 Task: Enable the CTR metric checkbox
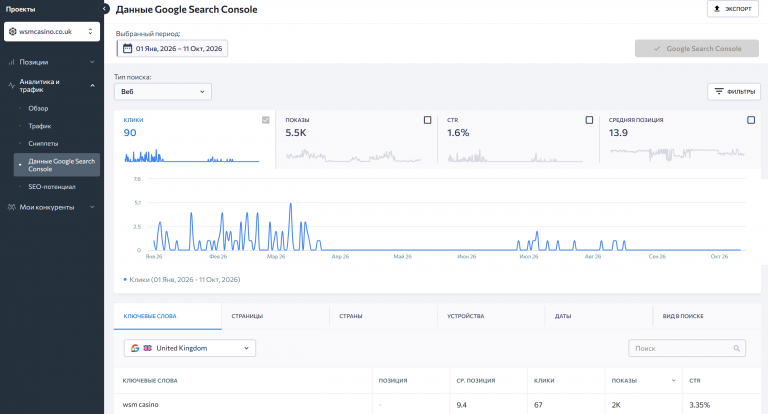point(589,120)
